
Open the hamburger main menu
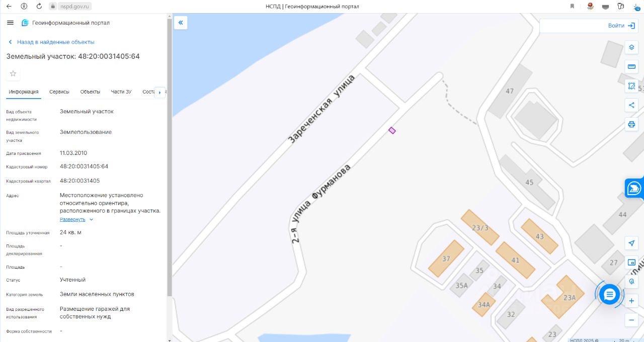point(10,23)
